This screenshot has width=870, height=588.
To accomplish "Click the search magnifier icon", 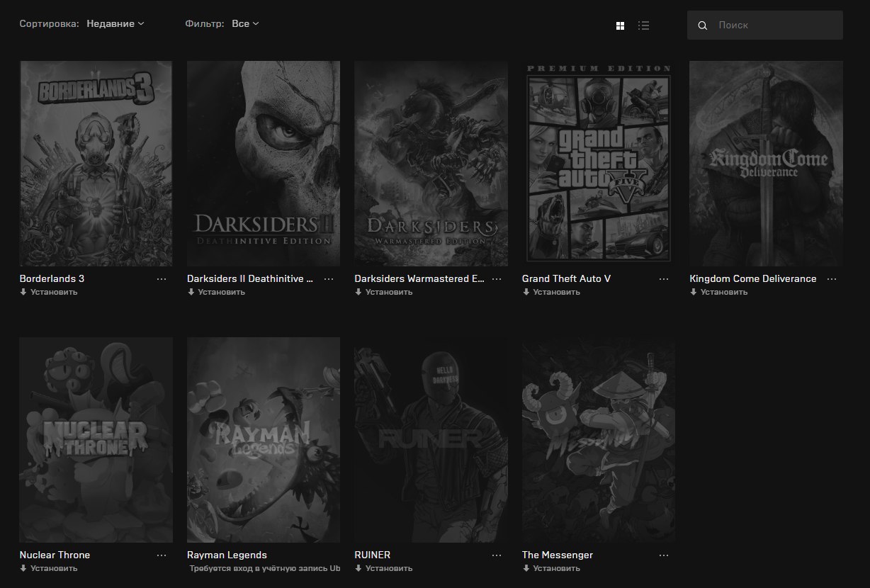I will [703, 26].
